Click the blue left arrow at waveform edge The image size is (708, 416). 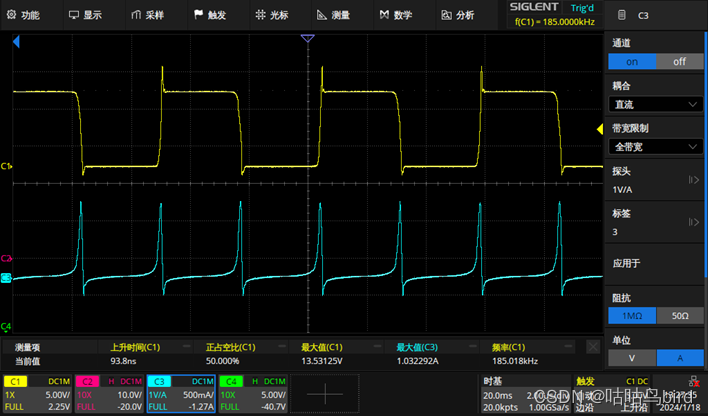pos(16,42)
